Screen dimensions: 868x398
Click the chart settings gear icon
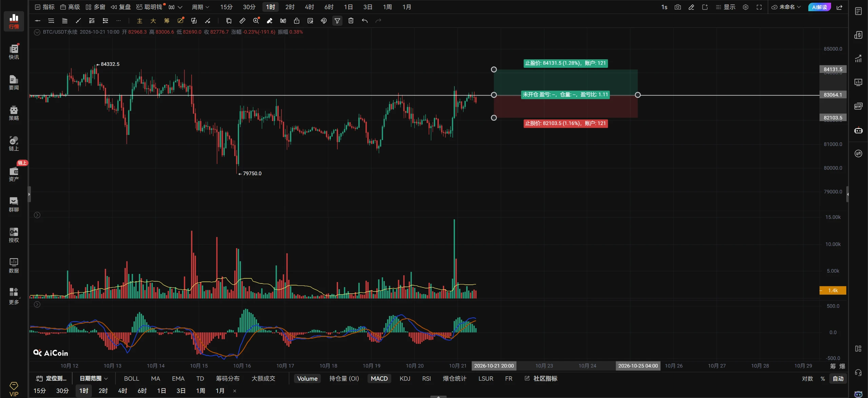point(746,7)
